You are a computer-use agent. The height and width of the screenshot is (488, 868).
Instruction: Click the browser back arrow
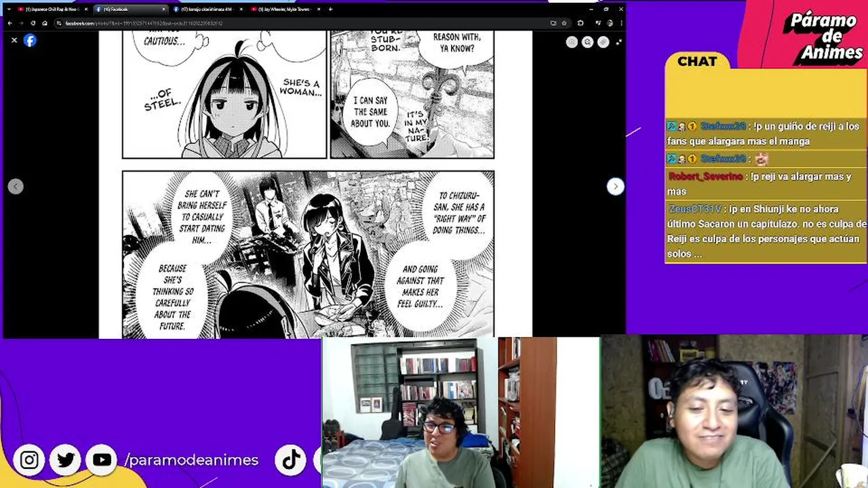click(10, 23)
